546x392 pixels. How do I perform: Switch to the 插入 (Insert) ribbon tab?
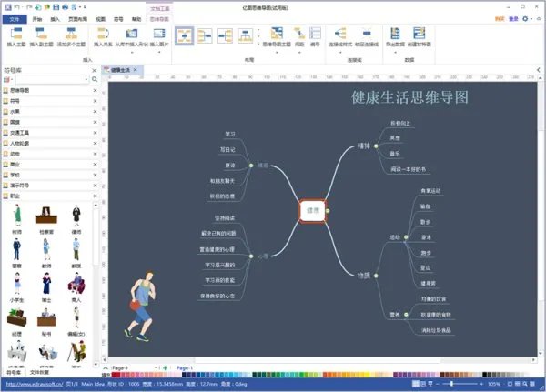(x=55, y=19)
